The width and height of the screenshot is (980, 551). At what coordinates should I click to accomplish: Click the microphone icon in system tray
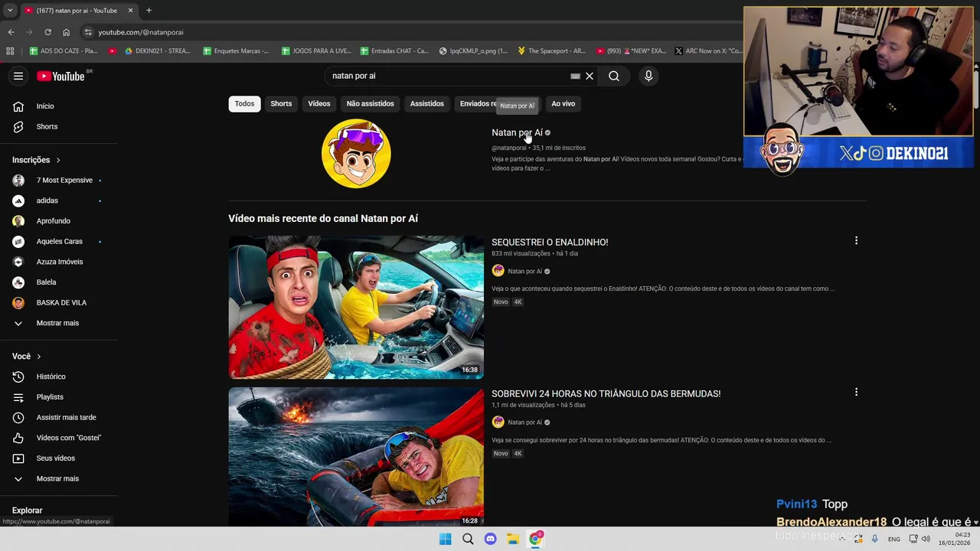[874, 539]
